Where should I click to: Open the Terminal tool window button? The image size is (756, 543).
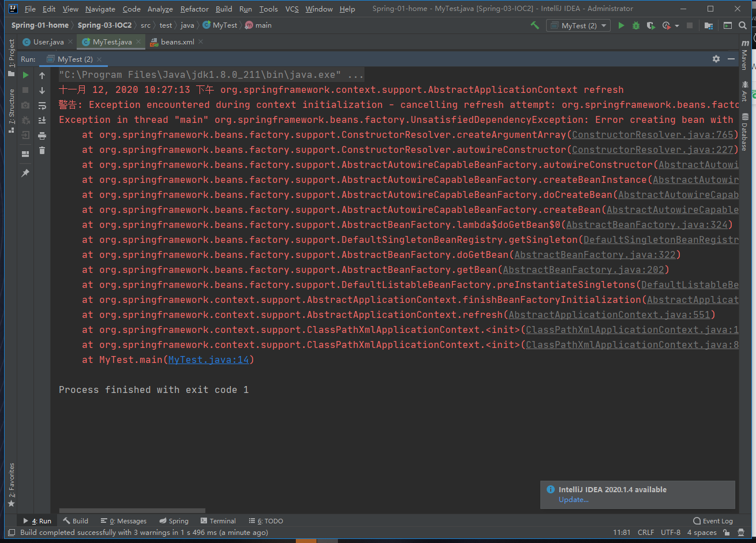point(218,521)
